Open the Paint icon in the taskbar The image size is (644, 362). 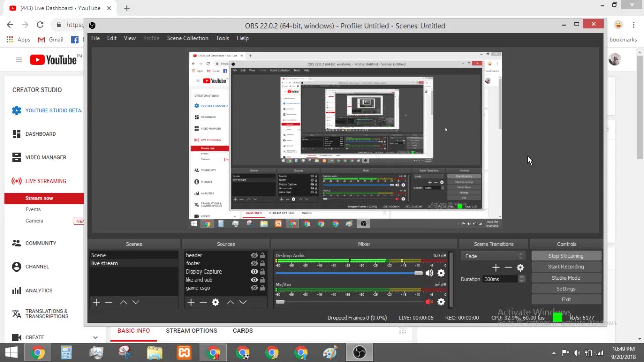click(330, 353)
